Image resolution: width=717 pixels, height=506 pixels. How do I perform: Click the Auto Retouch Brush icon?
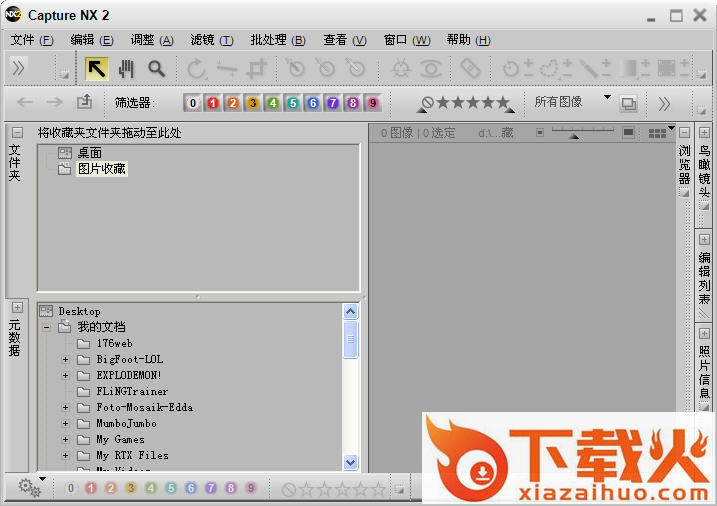tap(470, 69)
